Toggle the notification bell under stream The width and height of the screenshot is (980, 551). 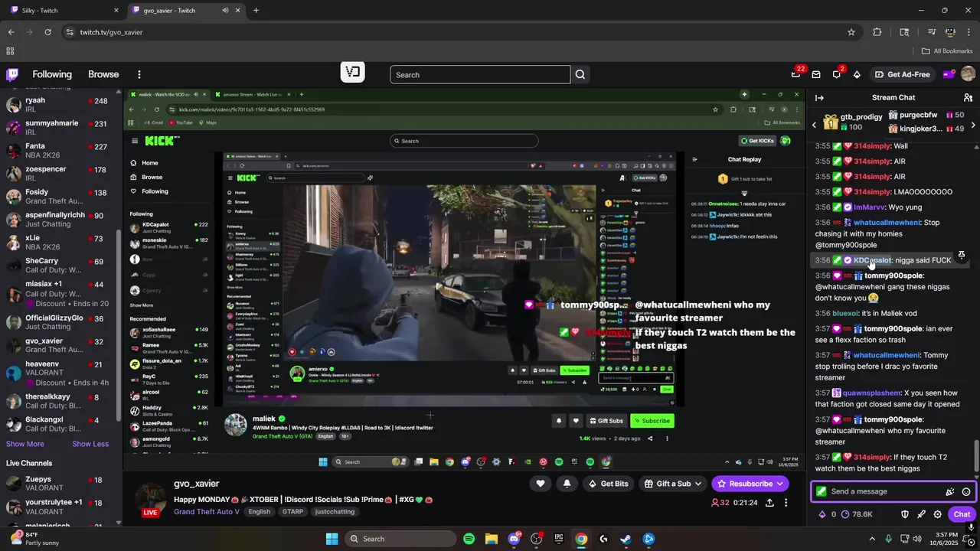tap(567, 484)
